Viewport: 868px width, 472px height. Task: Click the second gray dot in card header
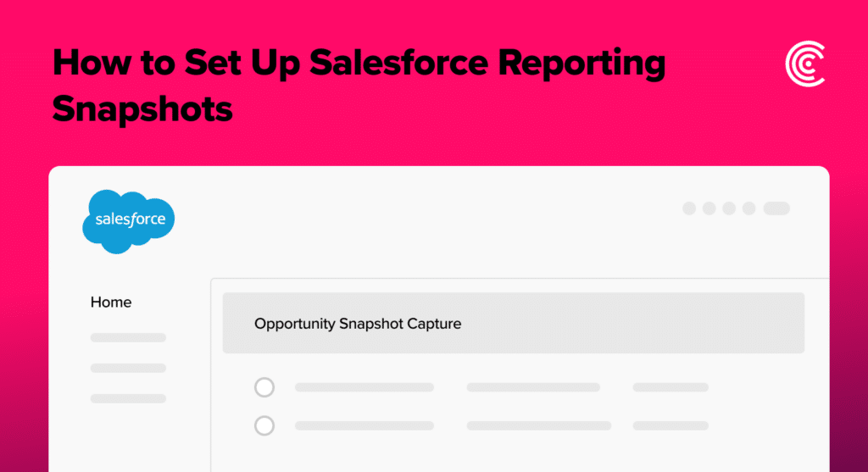click(x=709, y=208)
